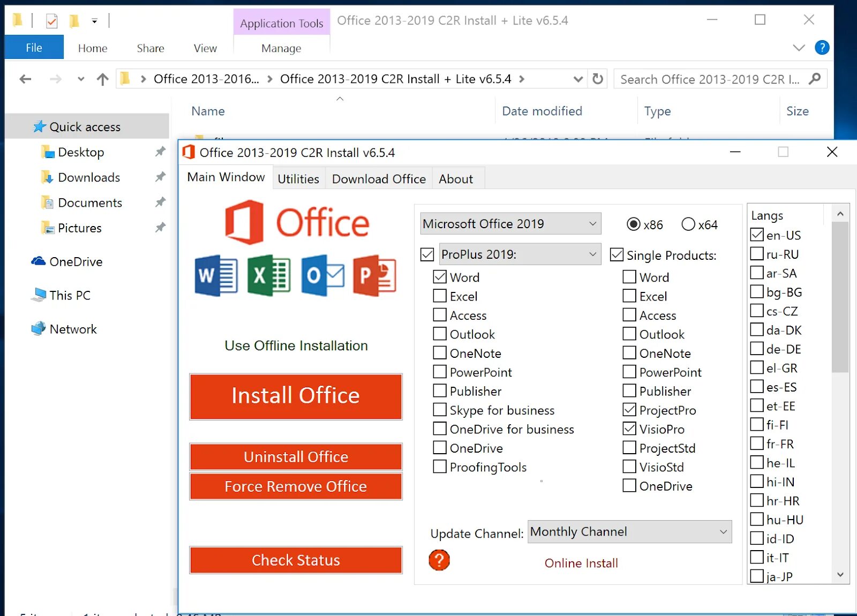Viewport: 857px width, 616px height.
Task: Click the search magnifier icon
Action: pos(815,79)
